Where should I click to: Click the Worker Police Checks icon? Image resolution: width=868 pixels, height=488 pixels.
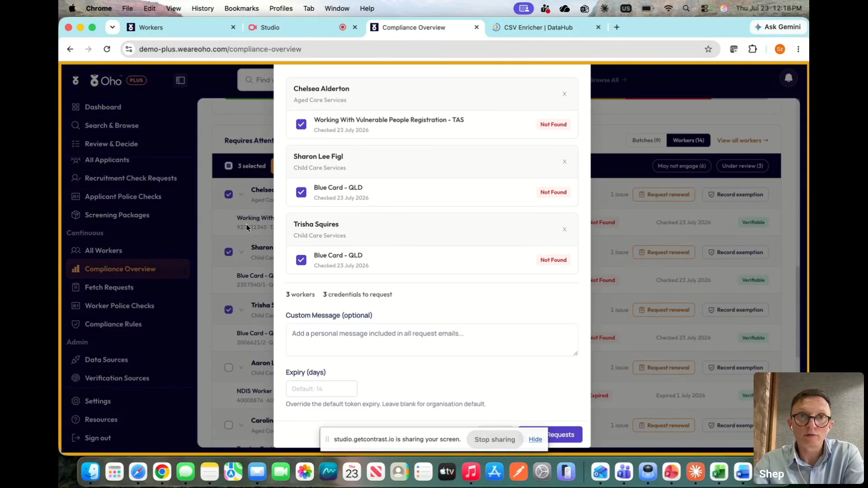click(x=75, y=305)
